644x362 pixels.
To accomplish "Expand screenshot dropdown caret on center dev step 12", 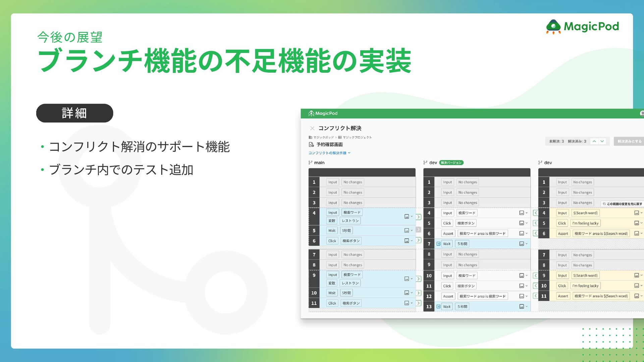I will point(527,296).
